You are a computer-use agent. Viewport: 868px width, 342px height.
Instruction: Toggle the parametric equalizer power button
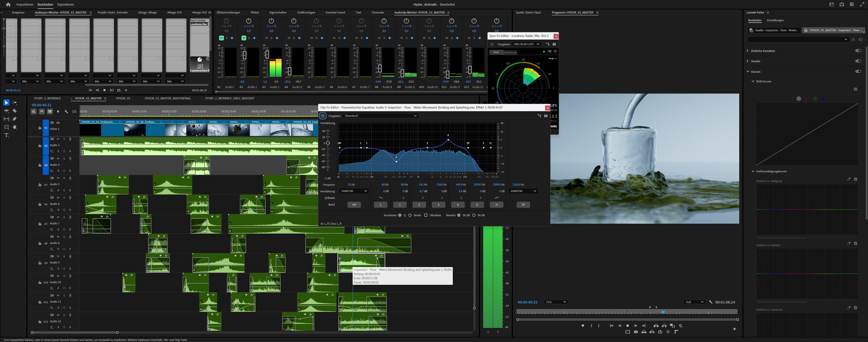click(322, 116)
